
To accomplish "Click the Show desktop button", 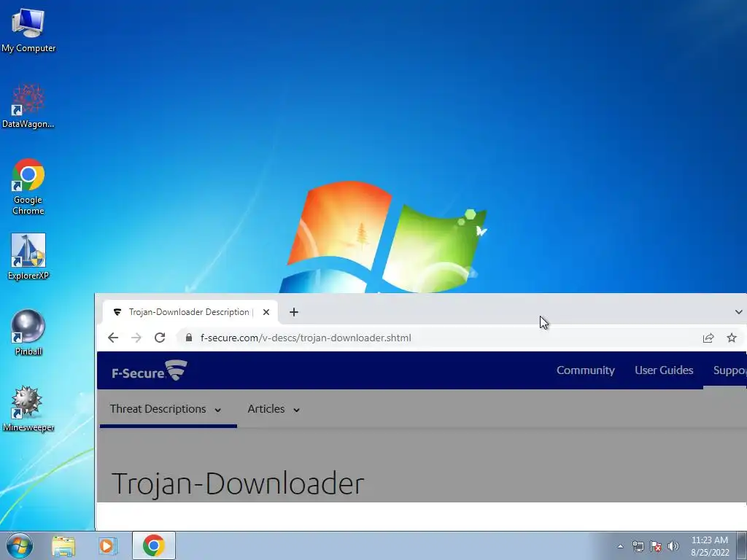I will [x=742, y=546].
